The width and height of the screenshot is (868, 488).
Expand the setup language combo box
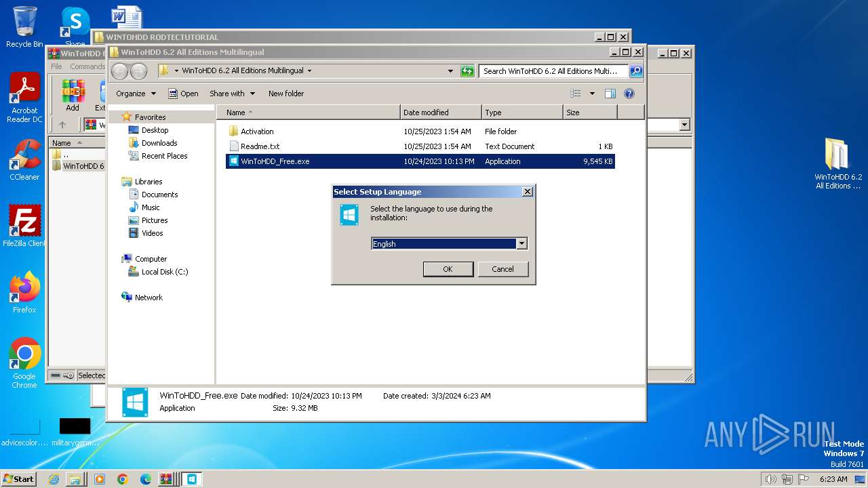[x=521, y=244]
